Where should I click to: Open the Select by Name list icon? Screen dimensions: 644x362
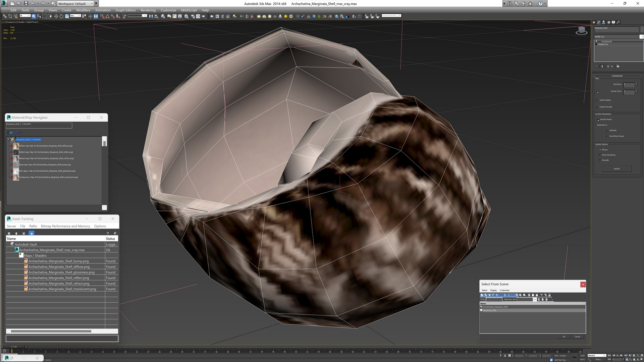point(39,16)
